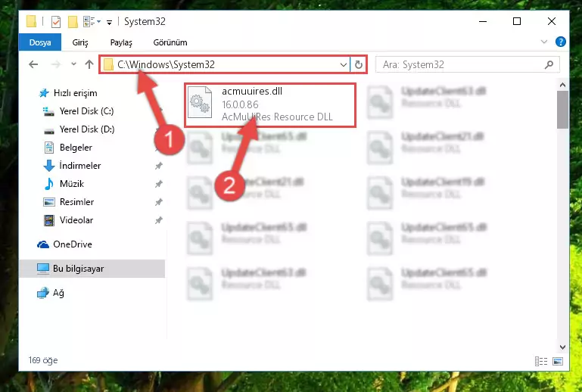Image resolution: width=582 pixels, height=392 pixels.
Task: Go forward with the right arrow
Action: pos(56,64)
